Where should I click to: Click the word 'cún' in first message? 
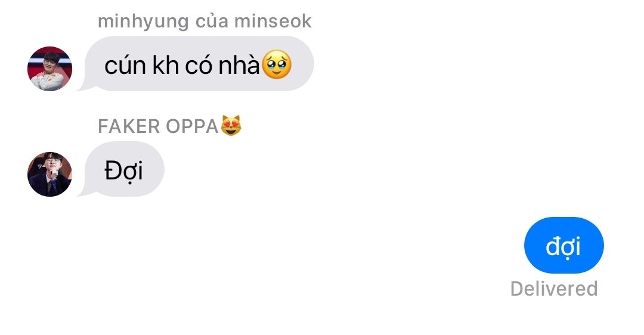[x=125, y=65]
